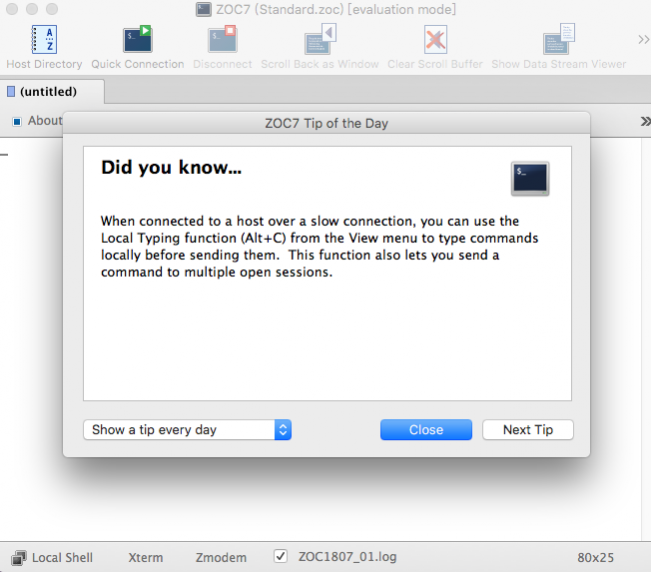Click 'Local Shell' in status bar
This screenshot has width=651, height=572.
point(62,557)
